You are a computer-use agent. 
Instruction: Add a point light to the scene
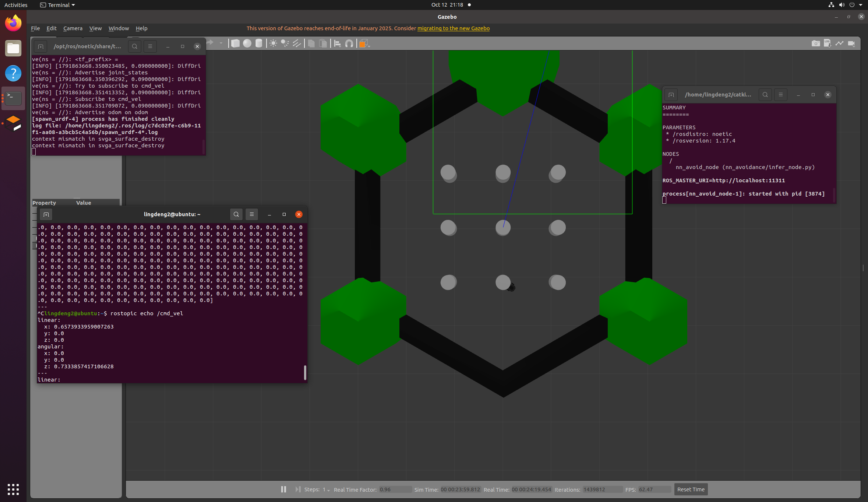coord(273,43)
